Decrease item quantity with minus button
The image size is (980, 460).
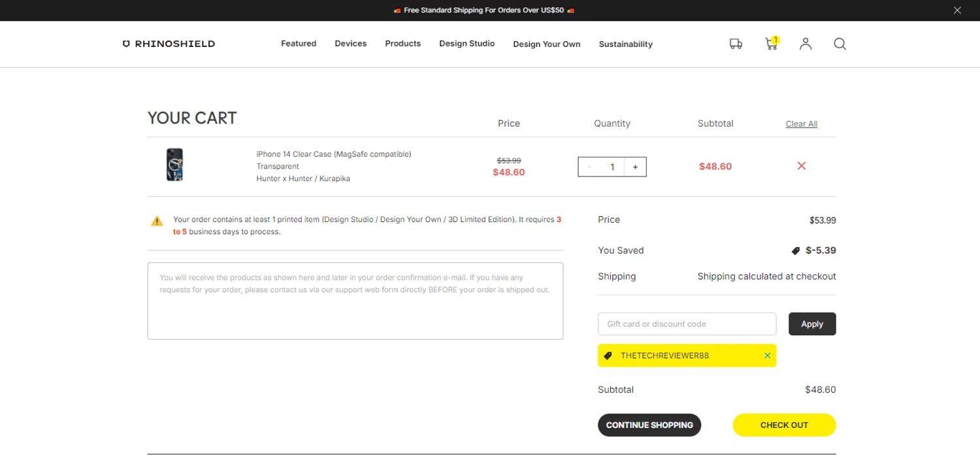pyautogui.click(x=590, y=167)
